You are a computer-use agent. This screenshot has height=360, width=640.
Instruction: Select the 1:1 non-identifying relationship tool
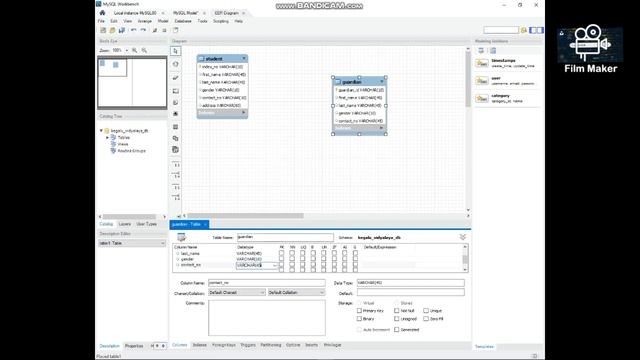click(176, 165)
